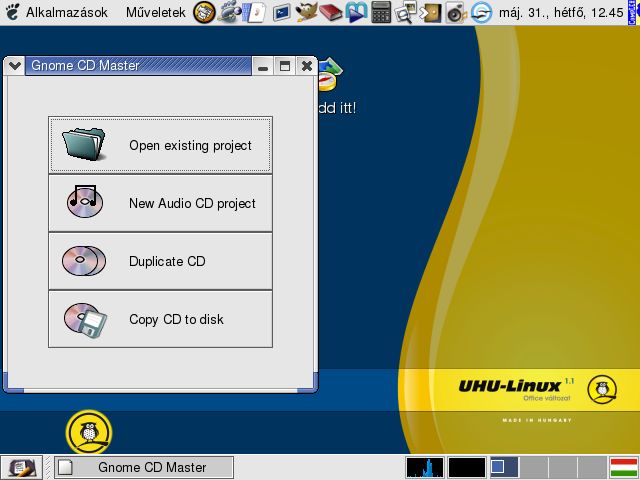Start a New Audio CD project
The image size is (640, 480).
(160, 203)
